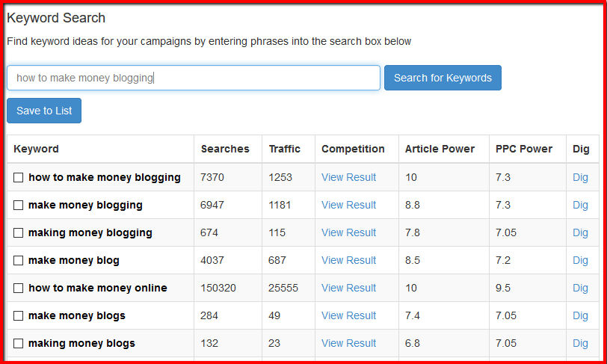Check the 'how to make money blogging' checkbox
Image resolution: width=607 pixels, height=364 pixels.
[18, 177]
